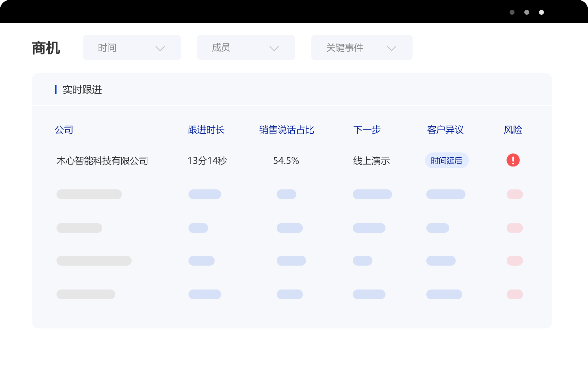Sort by 跟进时长 column header

coord(206,130)
